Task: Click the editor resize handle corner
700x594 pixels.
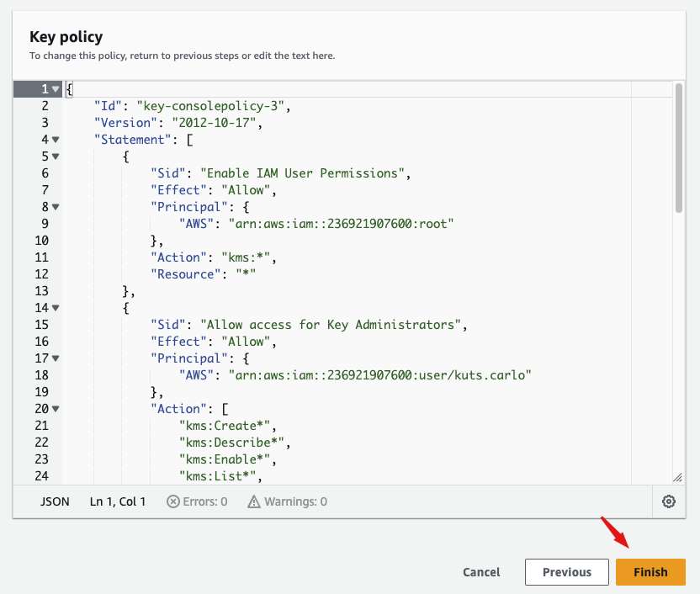Action: (x=677, y=477)
